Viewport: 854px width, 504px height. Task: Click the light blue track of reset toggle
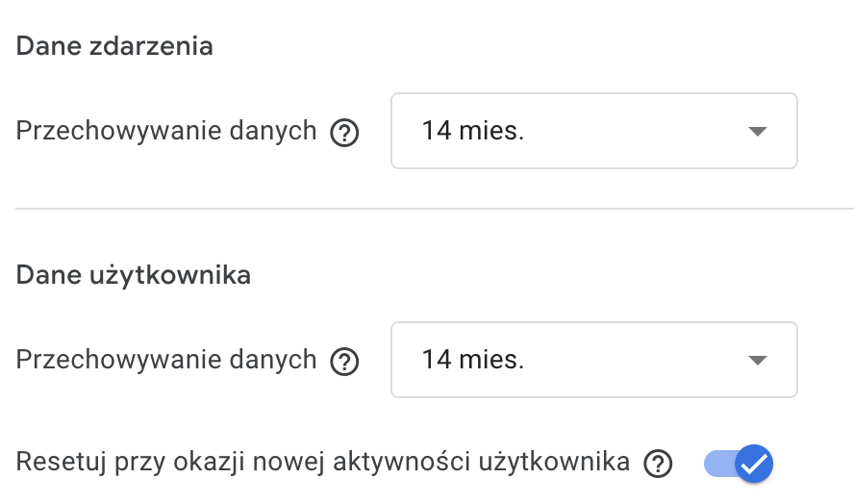coord(717,464)
